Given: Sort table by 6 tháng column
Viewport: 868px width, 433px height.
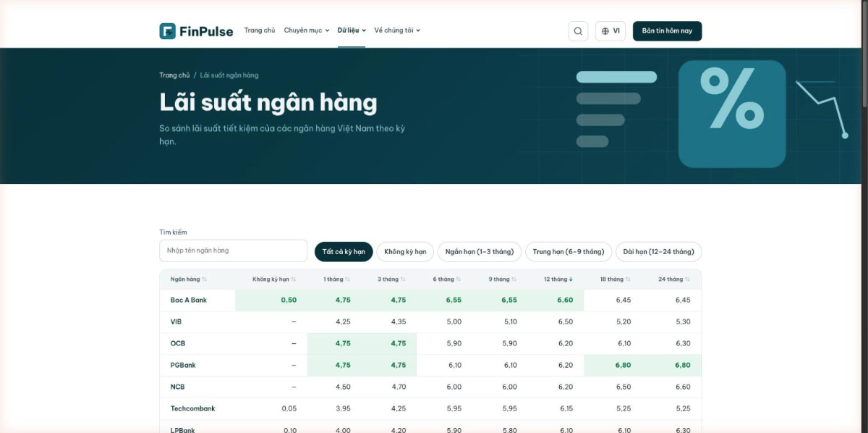Looking at the screenshot, I should pos(447,279).
